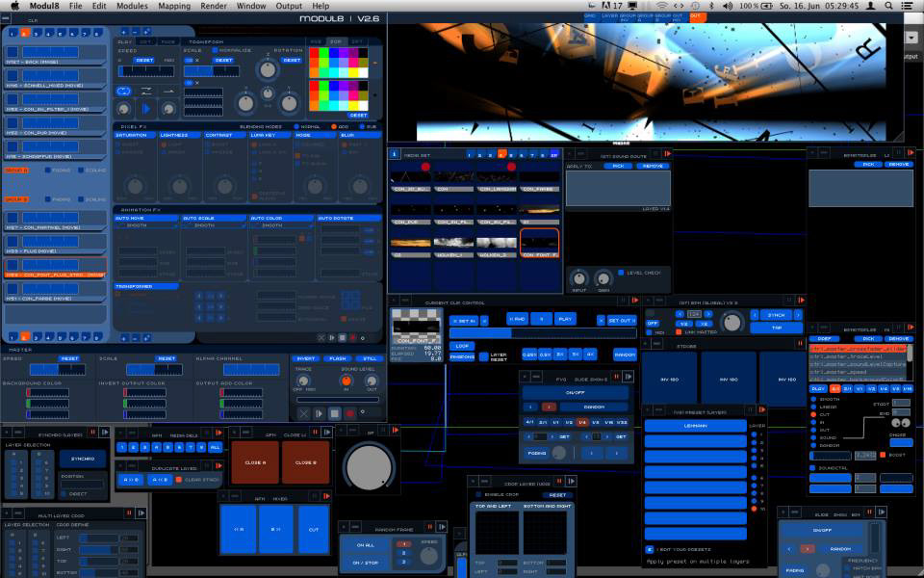Open the Auto Color Smooth dropdown
Viewport: 924px width, 578px height.
coord(282,225)
